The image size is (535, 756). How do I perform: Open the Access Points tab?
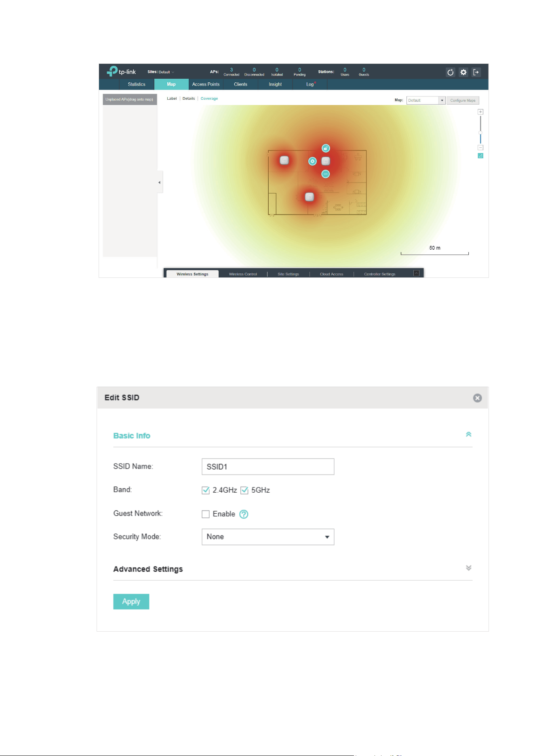click(206, 84)
